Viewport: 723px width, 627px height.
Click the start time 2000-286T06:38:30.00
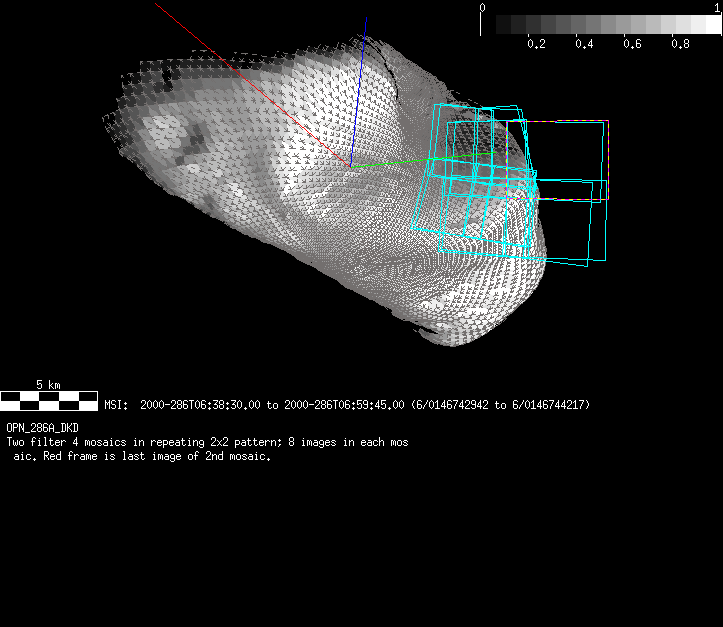pos(201,405)
